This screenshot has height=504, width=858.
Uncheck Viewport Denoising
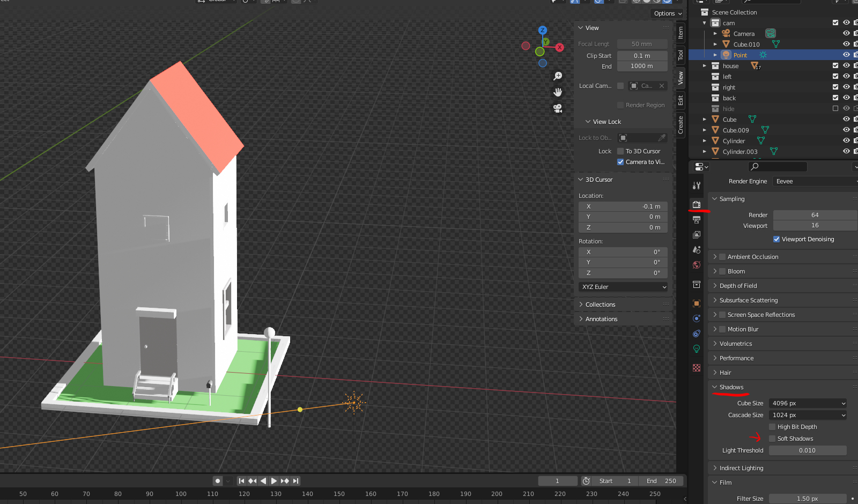click(x=776, y=239)
